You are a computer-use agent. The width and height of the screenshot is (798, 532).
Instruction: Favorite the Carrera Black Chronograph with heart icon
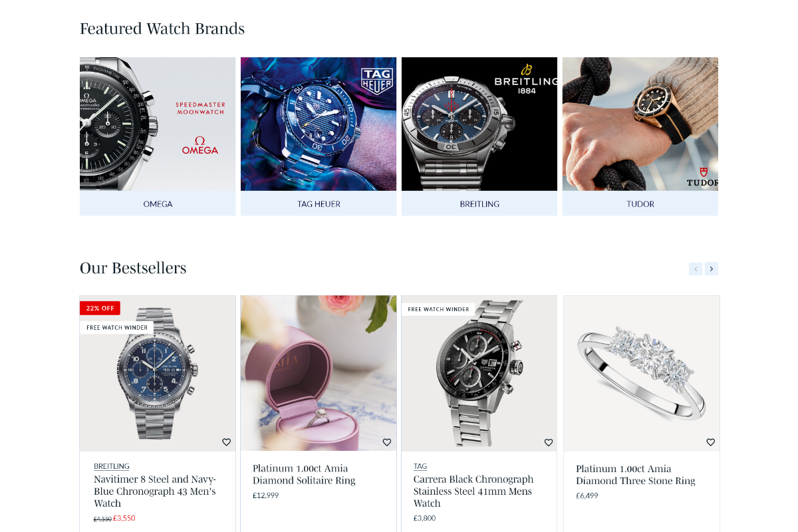549,442
